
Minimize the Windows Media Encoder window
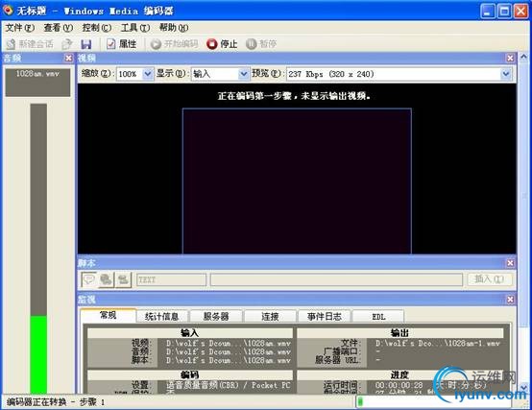coord(488,12)
